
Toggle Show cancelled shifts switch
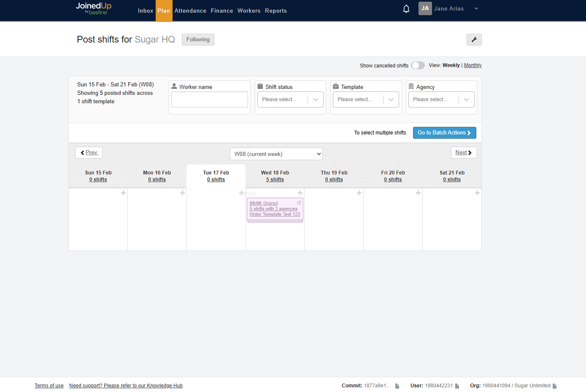tap(418, 65)
